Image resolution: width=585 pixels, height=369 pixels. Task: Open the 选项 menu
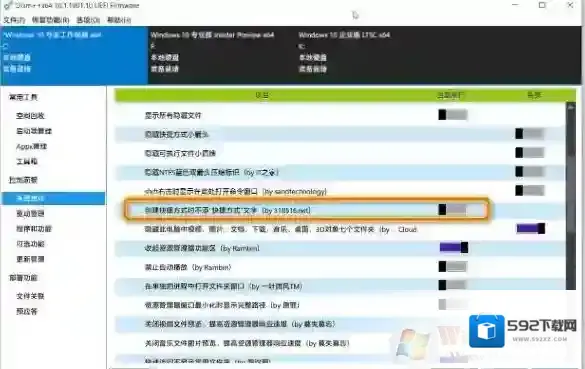click(88, 20)
